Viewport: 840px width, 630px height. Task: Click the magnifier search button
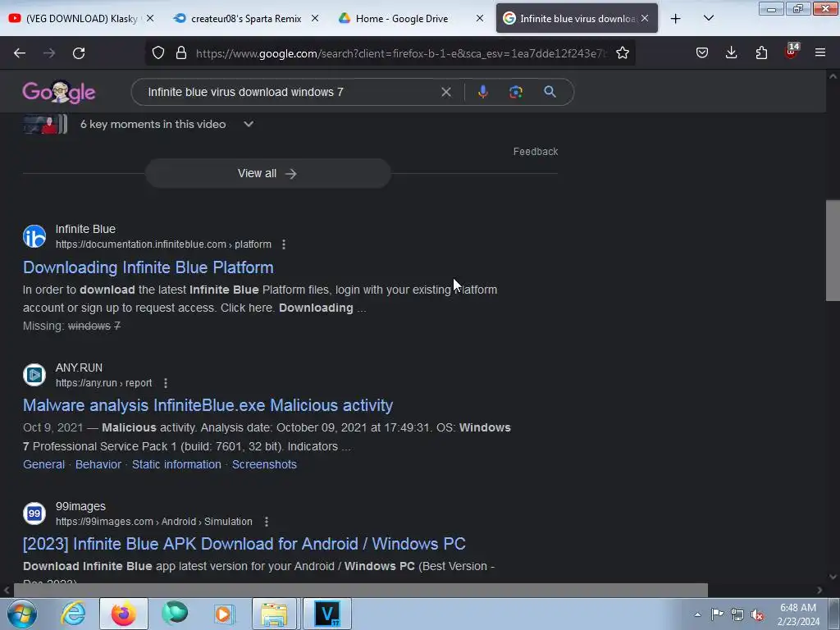tap(550, 92)
